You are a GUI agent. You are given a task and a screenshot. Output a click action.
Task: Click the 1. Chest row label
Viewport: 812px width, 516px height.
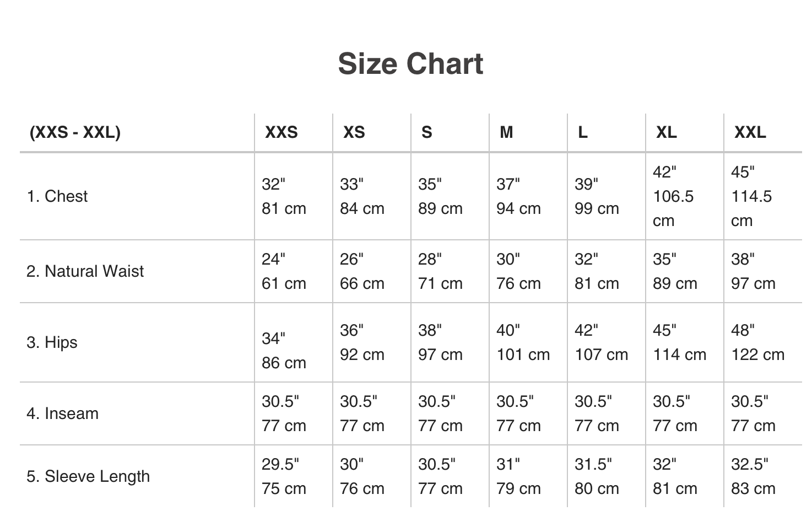pos(57,196)
